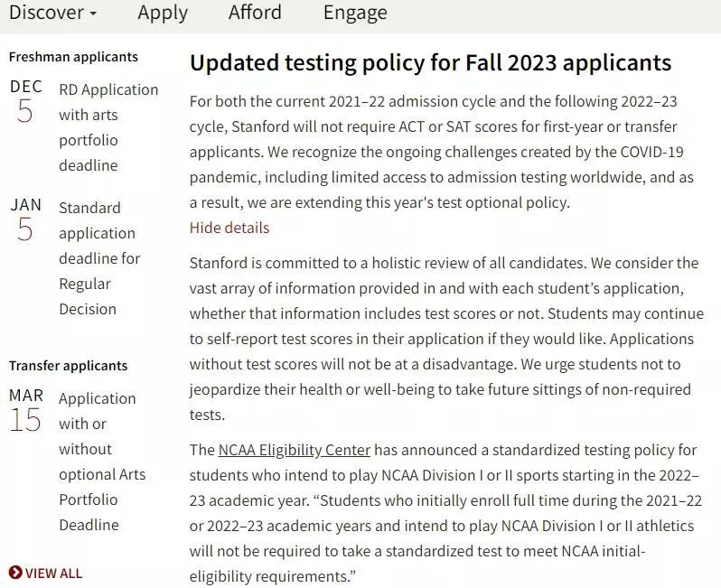
Task: Collapse text with Hide details link
Action: click(229, 228)
